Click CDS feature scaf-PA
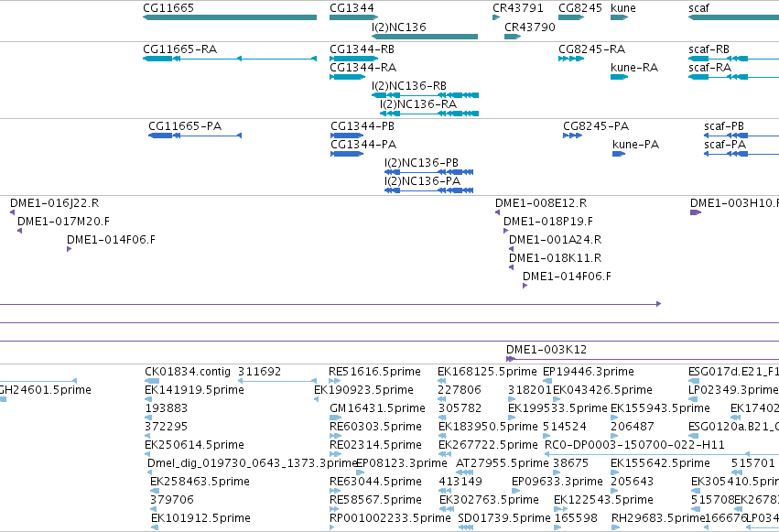779x532 pixels. pos(725,145)
